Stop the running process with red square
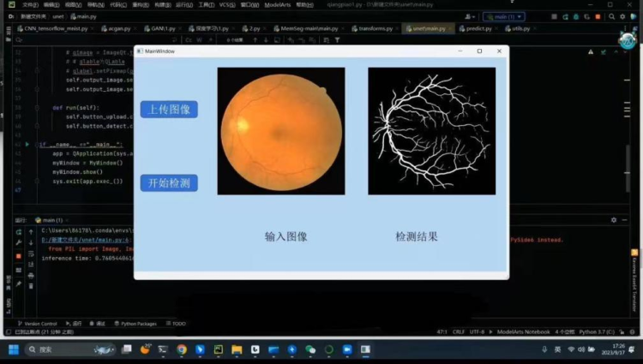Screen dimensions: 643x364 [19, 254]
